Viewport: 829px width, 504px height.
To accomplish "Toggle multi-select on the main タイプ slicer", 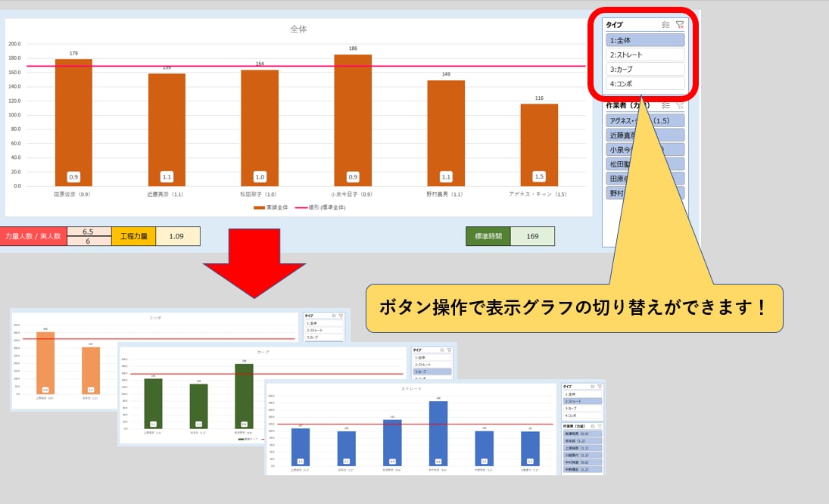I will pos(665,25).
